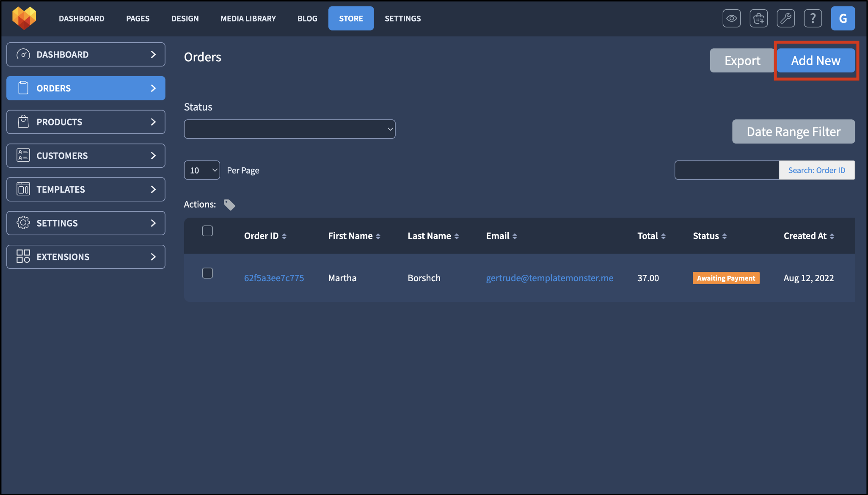Open order 62f5a3ee7c775 link
This screenshot has width=868, height=495.
(274, 278)
